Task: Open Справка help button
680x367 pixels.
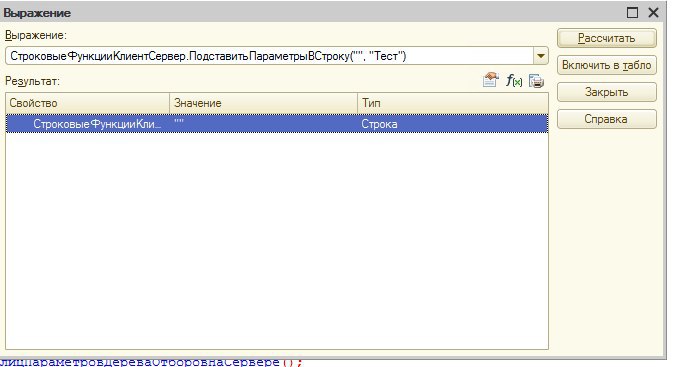Action: click(606, 119)
